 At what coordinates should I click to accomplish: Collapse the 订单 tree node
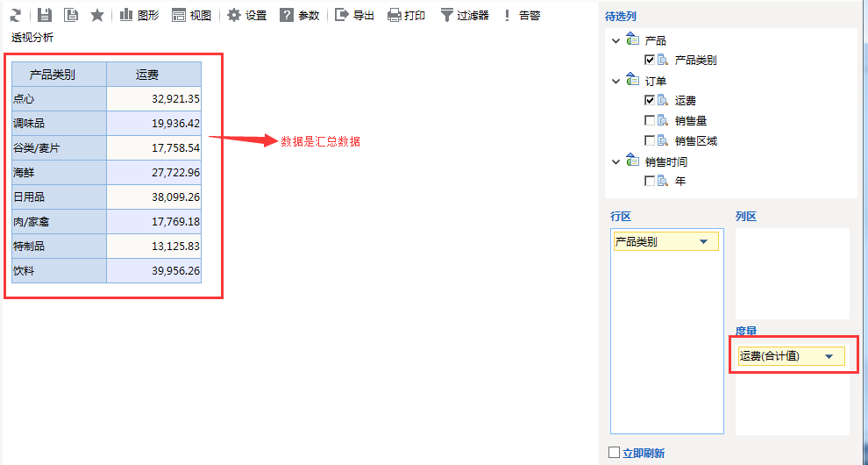[x=616, y=81]
